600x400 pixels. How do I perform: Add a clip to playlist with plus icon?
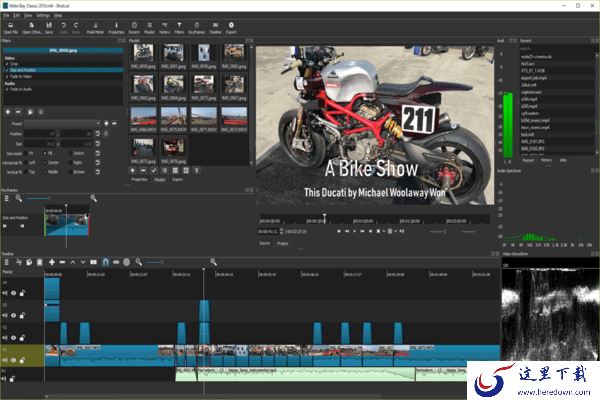(x=132, y=170)
